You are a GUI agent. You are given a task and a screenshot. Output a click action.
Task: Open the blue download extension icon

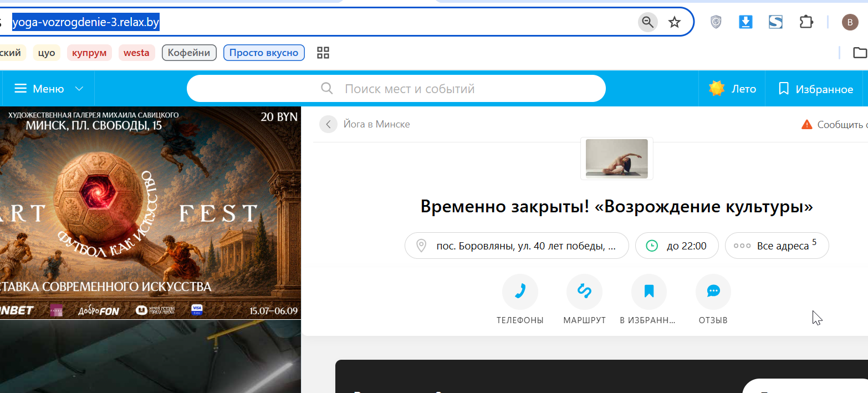coord(746,22)
